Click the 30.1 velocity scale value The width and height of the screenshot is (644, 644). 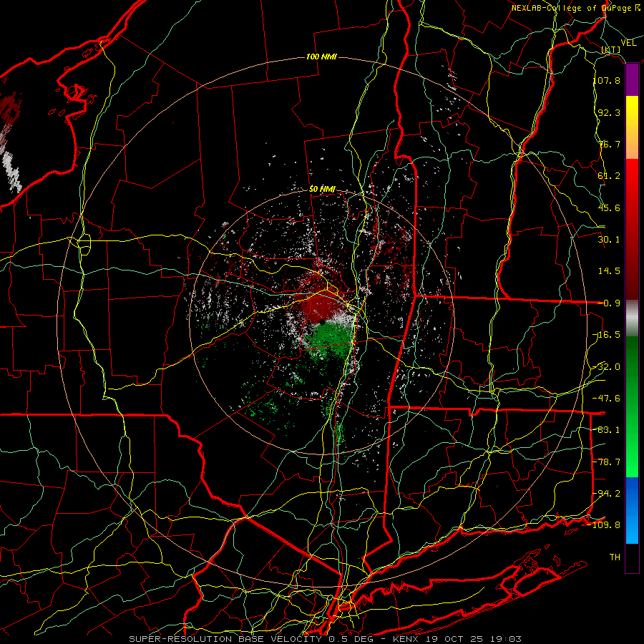609,240
